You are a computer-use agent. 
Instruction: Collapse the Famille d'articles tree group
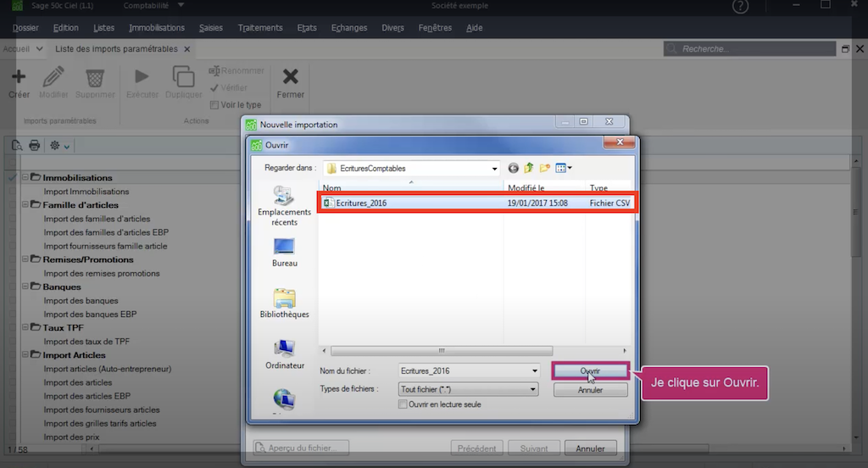[25, 204]
